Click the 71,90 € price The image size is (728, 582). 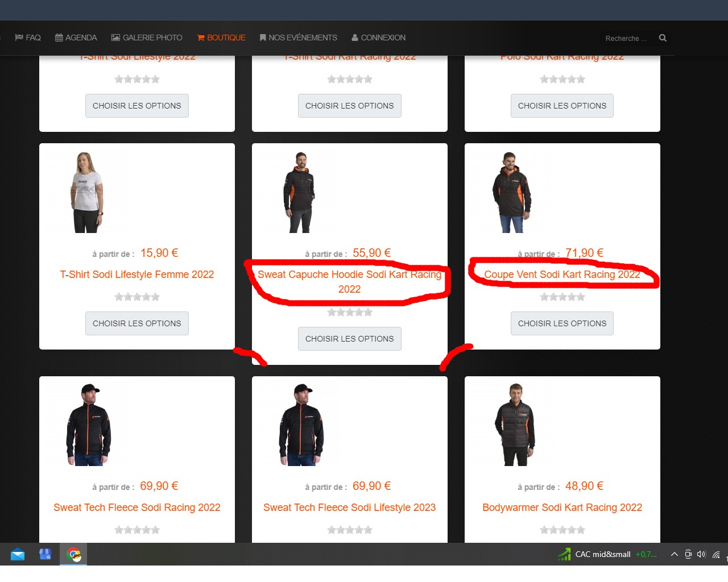tap(585, 253)
